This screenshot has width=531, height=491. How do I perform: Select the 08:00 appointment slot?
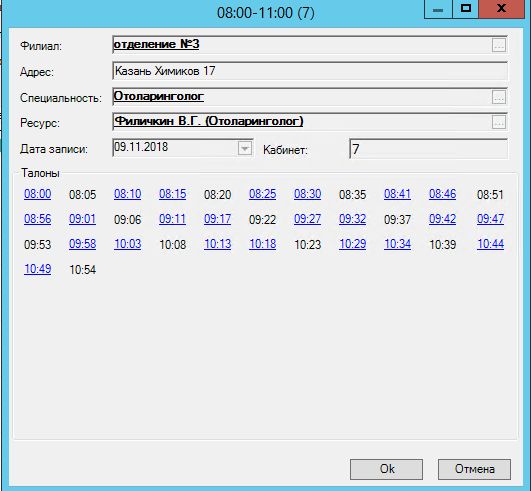(38, 194)
